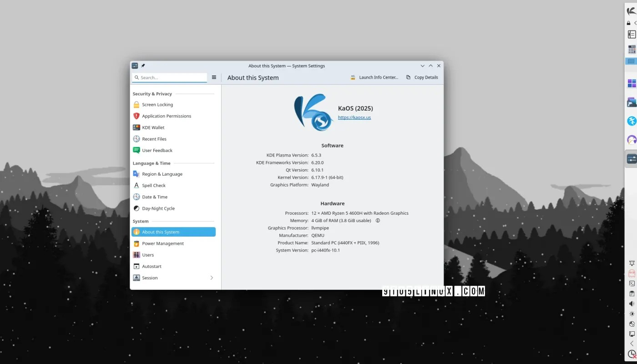Select Power Management in the System section
637x364 pixels.
click(162, 243)
